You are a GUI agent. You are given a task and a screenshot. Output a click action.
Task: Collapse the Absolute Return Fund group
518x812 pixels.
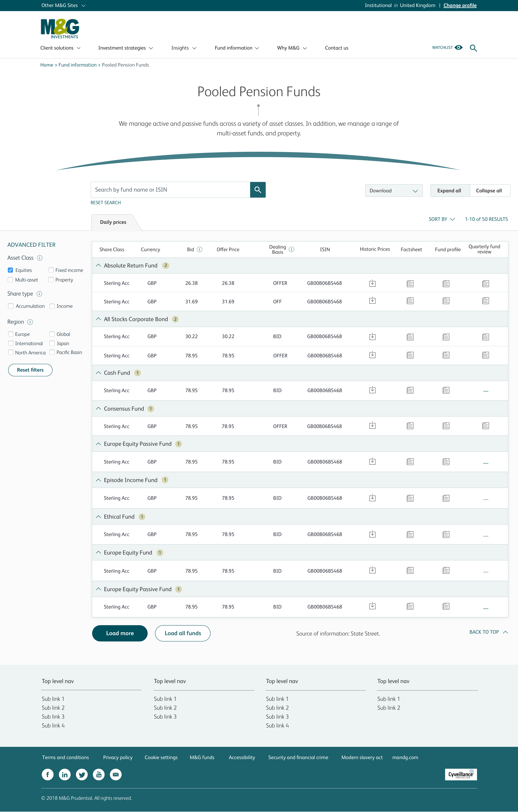[98, 265]
